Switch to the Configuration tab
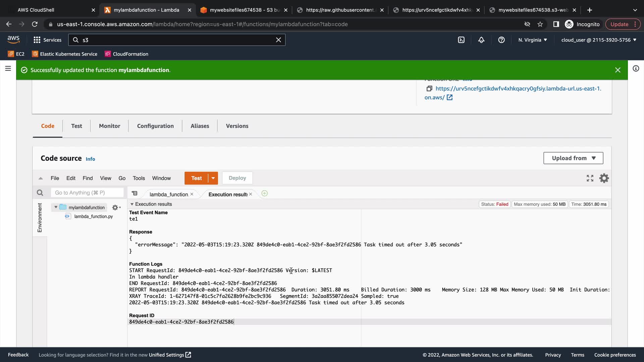This screenshot has height=362, width=644. (x=155, y=126)
